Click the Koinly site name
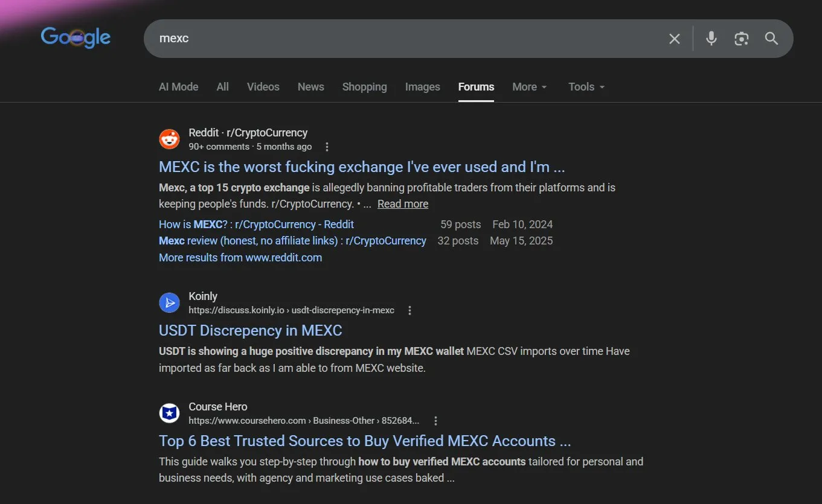Viewport: 822px width, 504px height. (x=203, y=296)
